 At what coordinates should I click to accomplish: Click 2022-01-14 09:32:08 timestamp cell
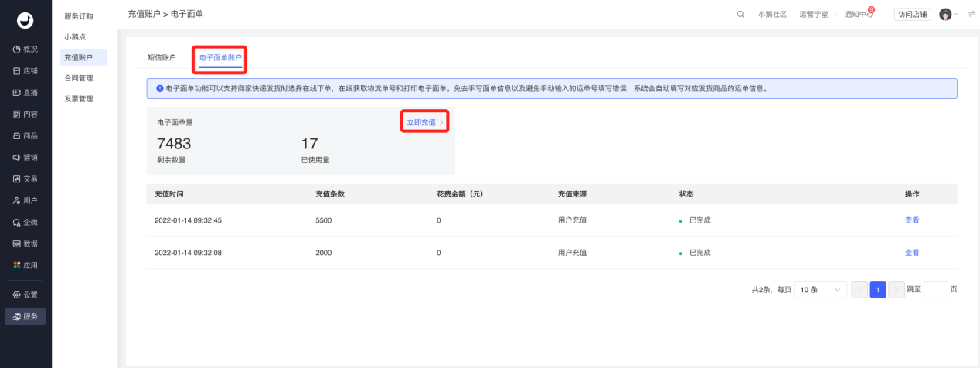coord(189,253)
